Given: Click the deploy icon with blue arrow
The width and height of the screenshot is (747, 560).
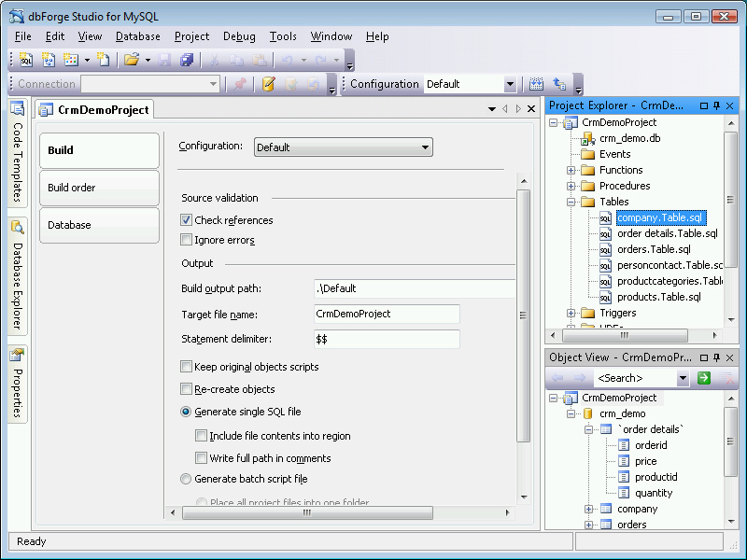Looking at the screenshot, I should [x=559, y=84].
